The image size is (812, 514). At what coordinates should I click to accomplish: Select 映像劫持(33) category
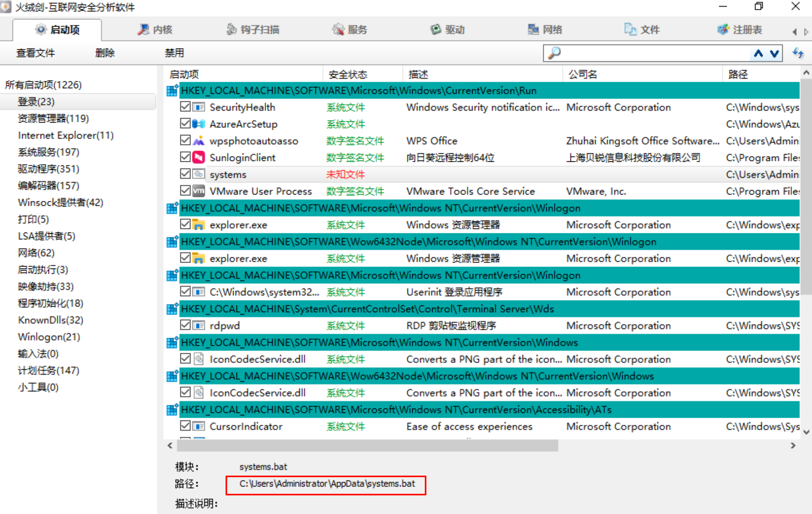[x=46, y=287]
